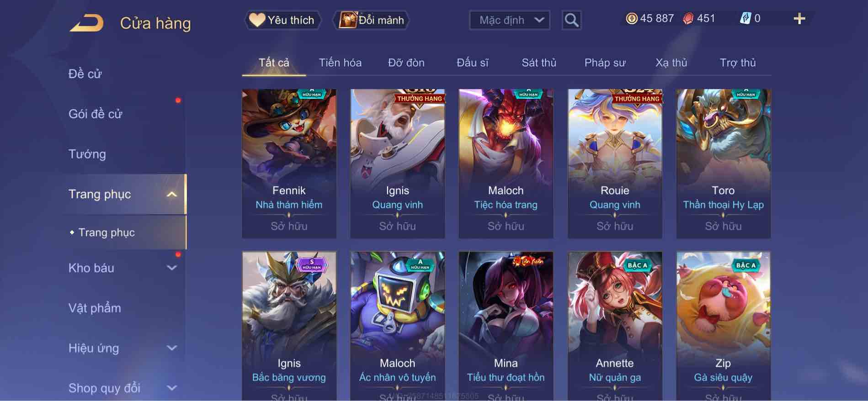Click the plus icon to add currency
Screen dimensions: 868x401
pyautogui.click(x=799, y=19)
